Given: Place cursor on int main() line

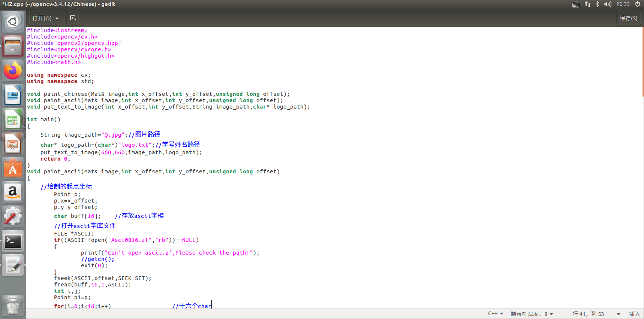Looking at the screenshot, I should pyautogui.click(x=43, y=119).
